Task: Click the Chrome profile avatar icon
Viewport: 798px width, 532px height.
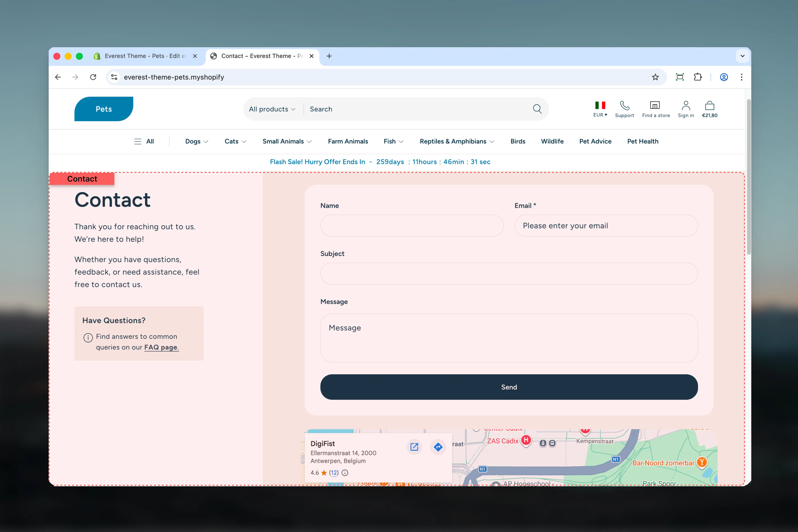Action: (x=724, y=77)
